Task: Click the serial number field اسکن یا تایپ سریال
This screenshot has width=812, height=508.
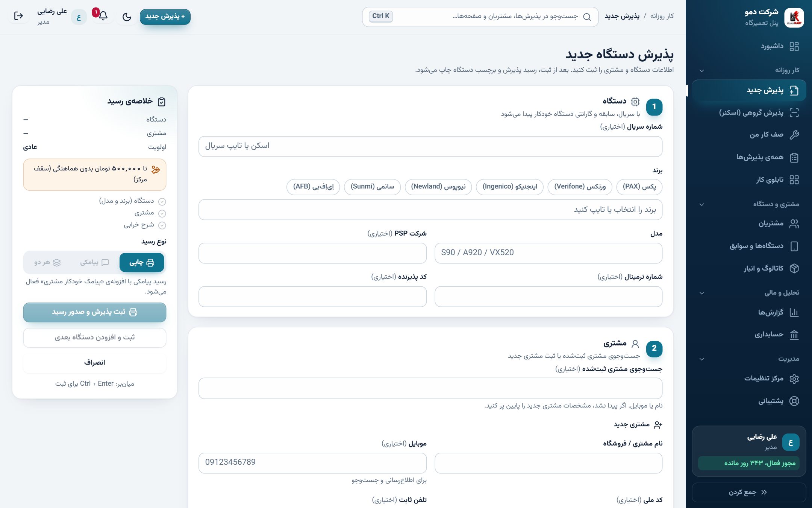Action: 430,146
